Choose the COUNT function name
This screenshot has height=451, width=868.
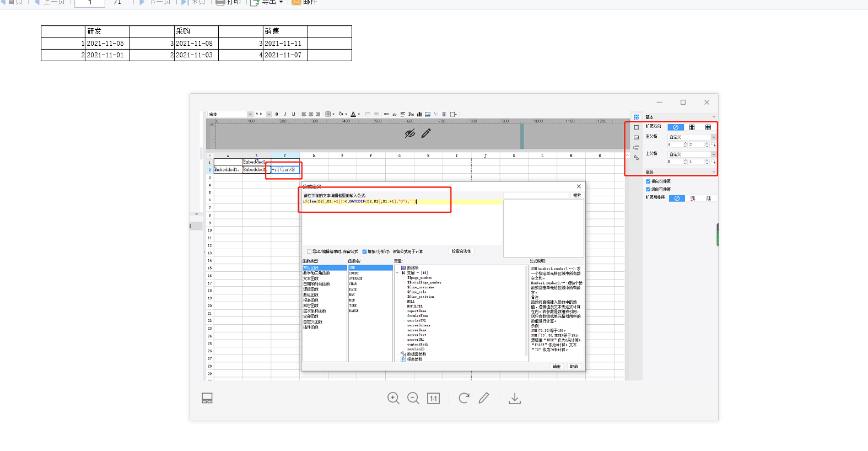click(x=354, y=273)
